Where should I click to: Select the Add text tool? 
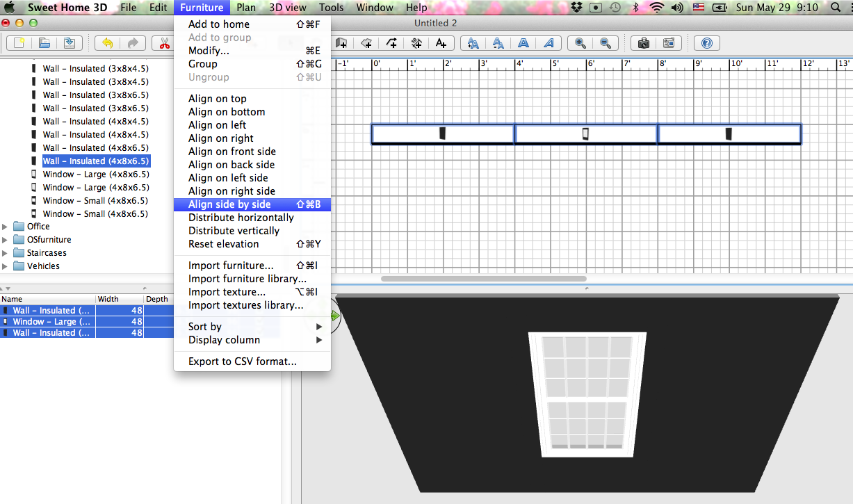(441, 43)
